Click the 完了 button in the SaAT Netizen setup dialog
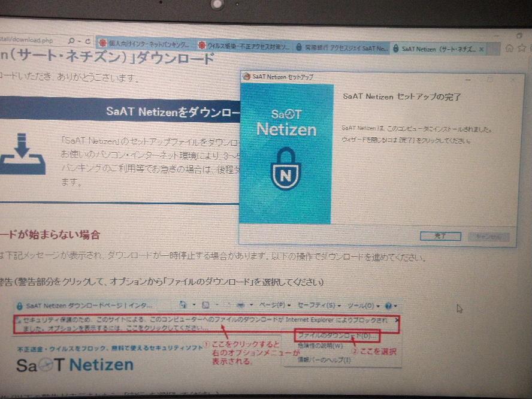Viewport: 532px width, 399px height. click(440, 236)
